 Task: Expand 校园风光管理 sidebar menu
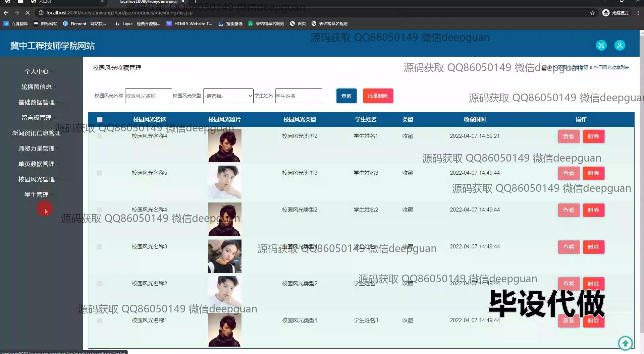click(x=37, y=179)
